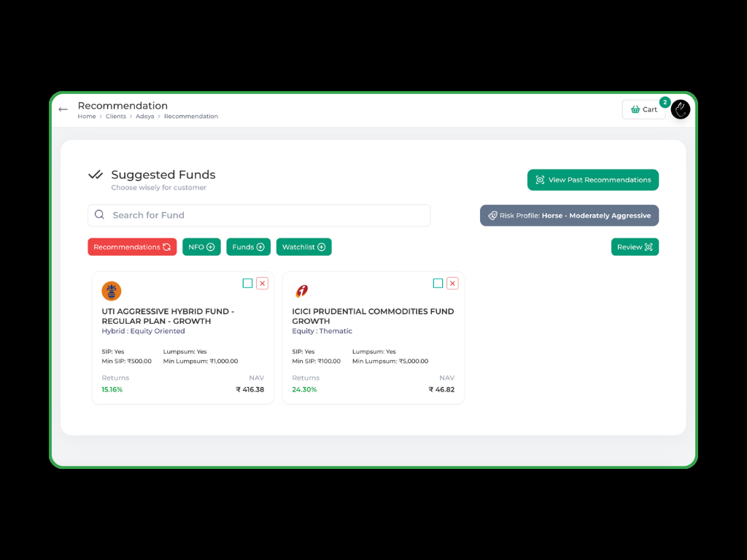
Task: Select the NFO tab
Action: click(201, 247)
